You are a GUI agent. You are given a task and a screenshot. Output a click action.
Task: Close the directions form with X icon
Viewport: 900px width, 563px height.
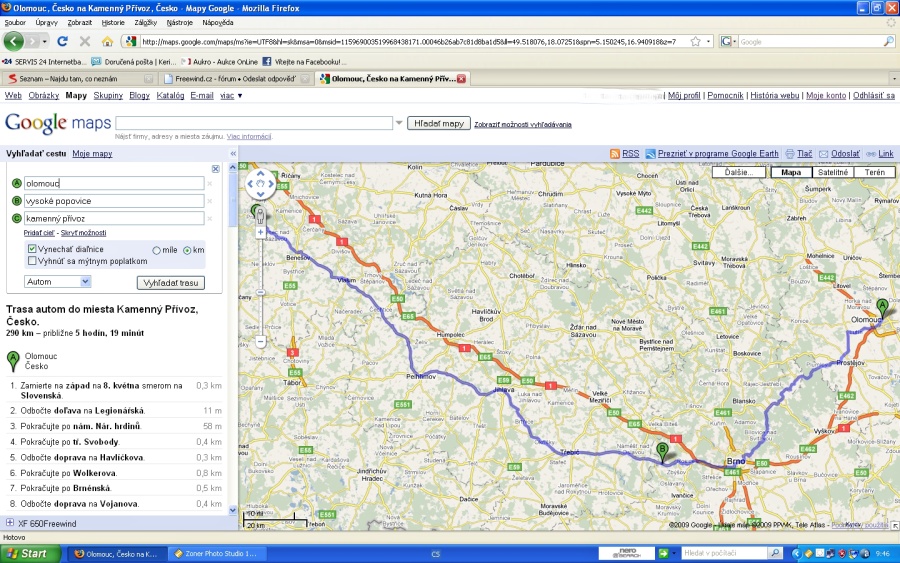tap(215, 169)
